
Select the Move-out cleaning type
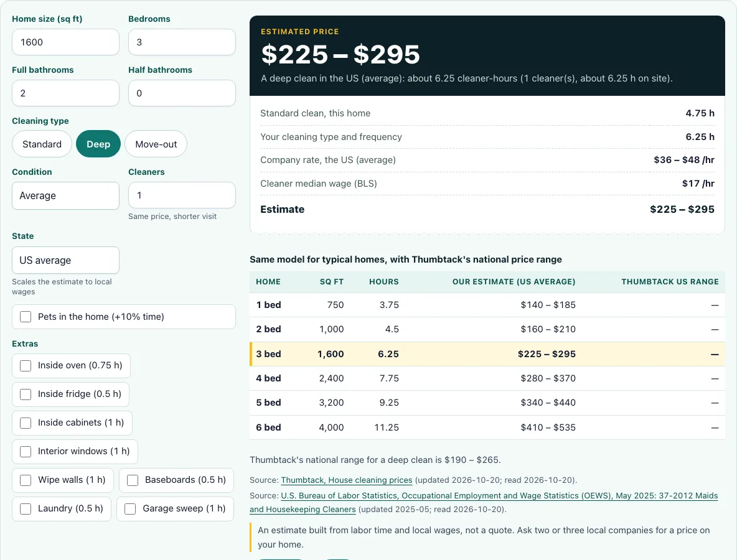pyautogui.click(x=156, y=144)
